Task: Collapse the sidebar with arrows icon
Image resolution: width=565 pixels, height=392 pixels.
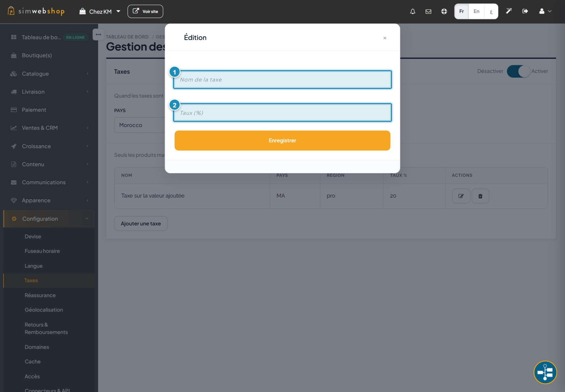Action: (99, 35)
